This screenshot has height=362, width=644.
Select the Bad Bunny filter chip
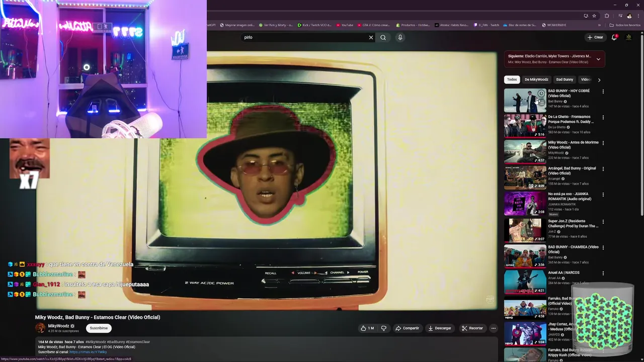565,79
